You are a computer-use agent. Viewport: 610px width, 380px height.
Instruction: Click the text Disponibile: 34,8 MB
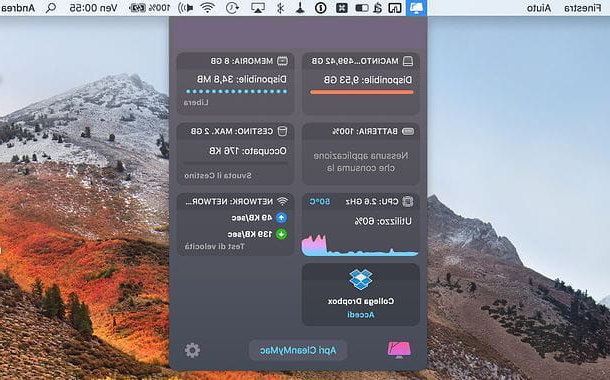(x=242, y=79)
